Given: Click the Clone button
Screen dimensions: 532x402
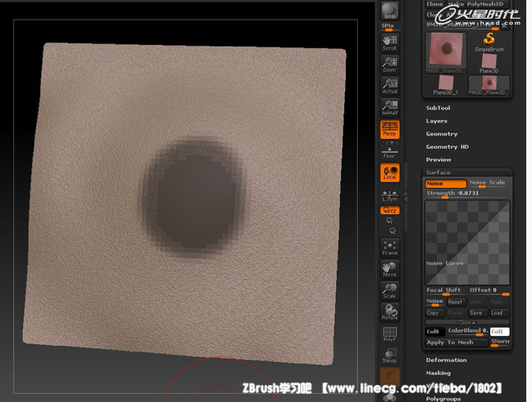Looking at the screenshot, I should [x=435, y=4].
